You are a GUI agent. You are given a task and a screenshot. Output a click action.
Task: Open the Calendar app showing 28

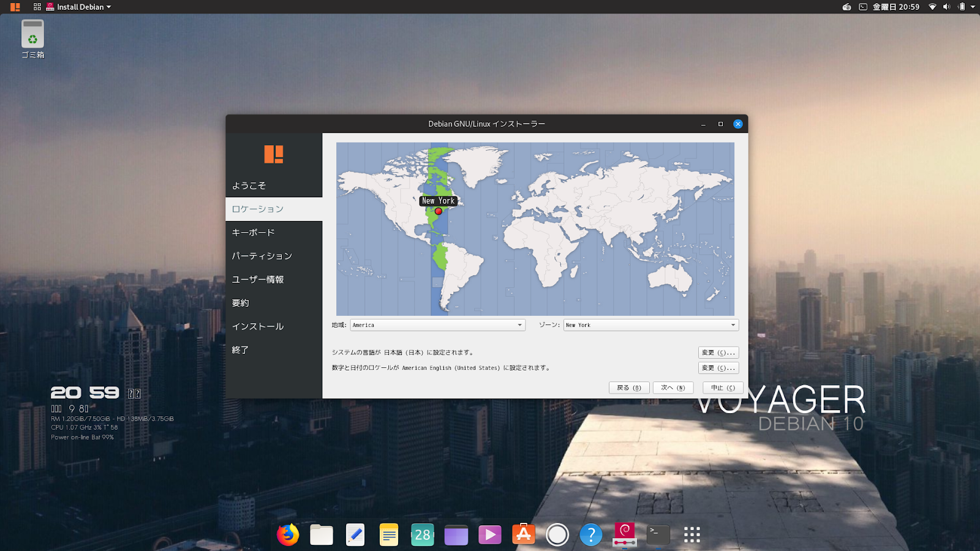(x=423, y=534)
